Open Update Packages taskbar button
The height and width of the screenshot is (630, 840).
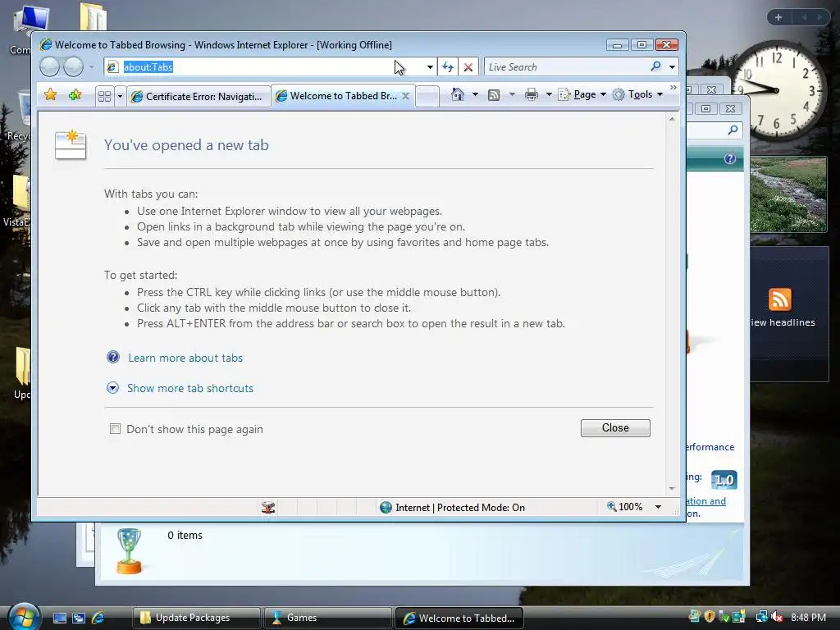[196, 618]
